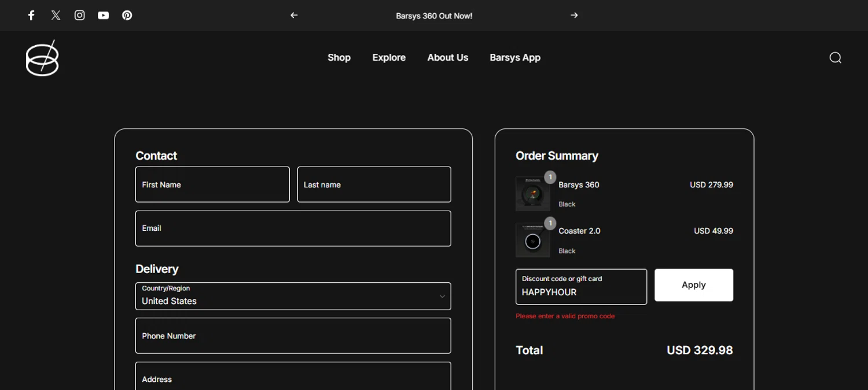Open the Instagram social icon
The image size is (868, 390).
point(80,16)
